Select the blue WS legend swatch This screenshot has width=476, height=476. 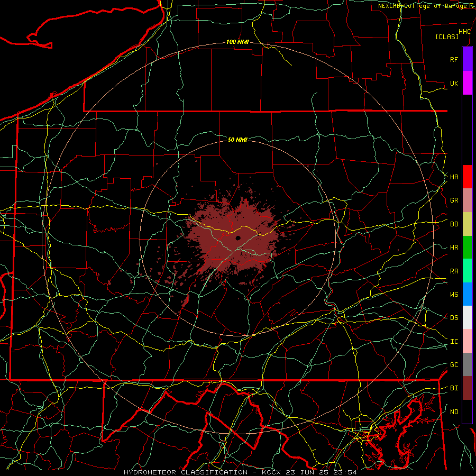pos(467,294)
